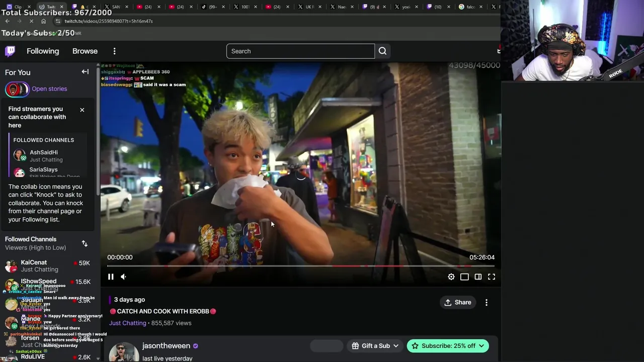Seek on the video progress bar

(x=300, y=266)
